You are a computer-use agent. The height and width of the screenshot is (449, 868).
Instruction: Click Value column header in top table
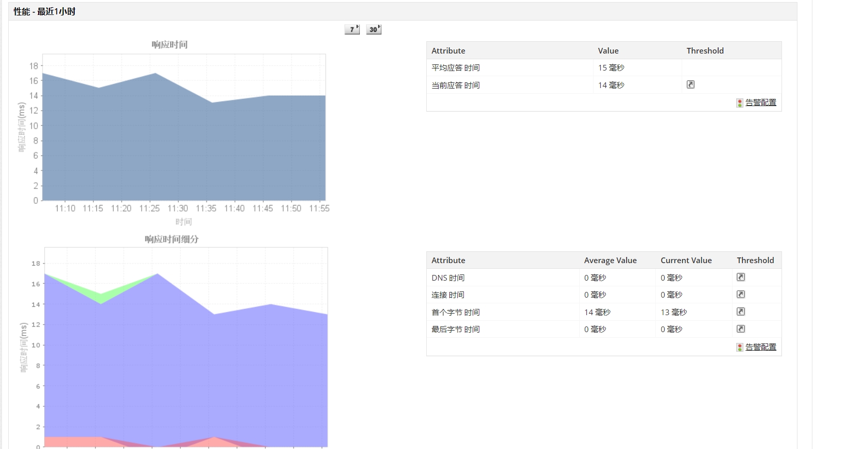(608, 50)
